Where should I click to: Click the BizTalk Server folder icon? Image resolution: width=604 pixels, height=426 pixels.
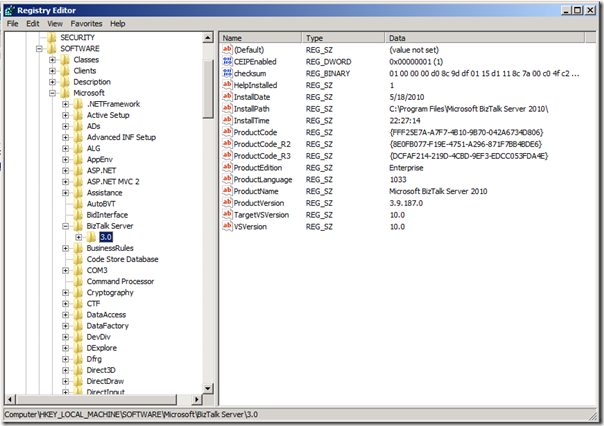pyautogui.click(x=78, y=226)
